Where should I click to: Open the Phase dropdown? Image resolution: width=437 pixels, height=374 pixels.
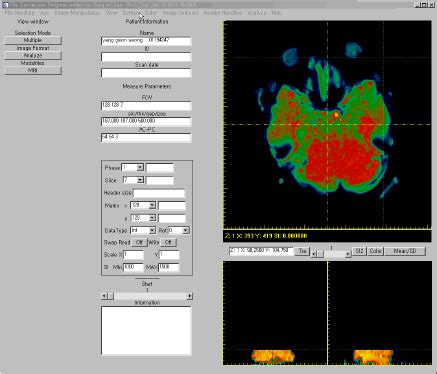(140, 167)
